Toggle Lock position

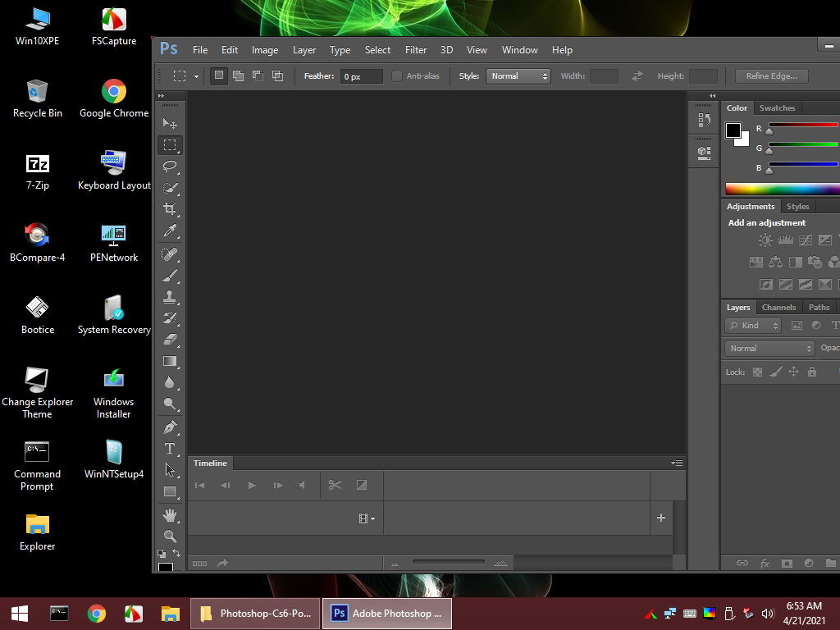point(794,372)
